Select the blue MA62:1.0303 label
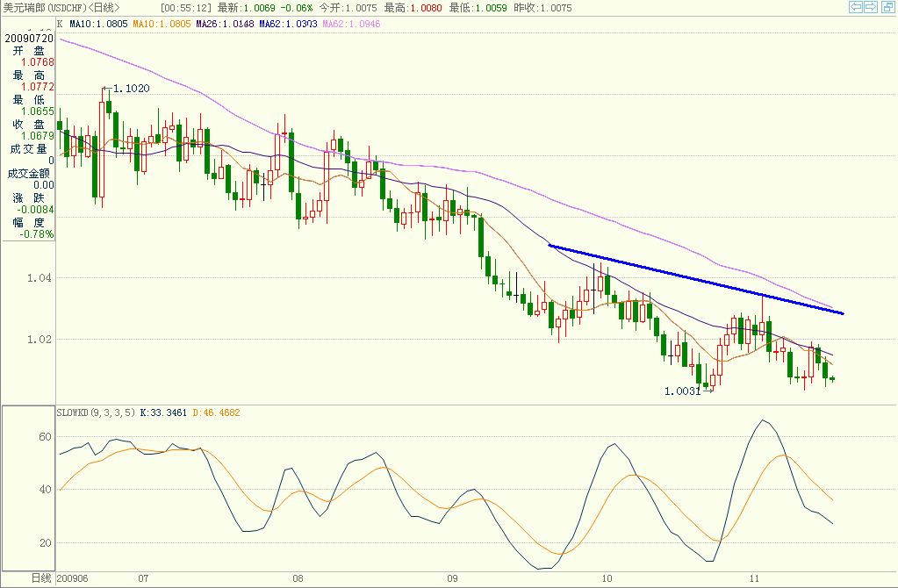This screenshot has height=588, width=898. point(288,24)
